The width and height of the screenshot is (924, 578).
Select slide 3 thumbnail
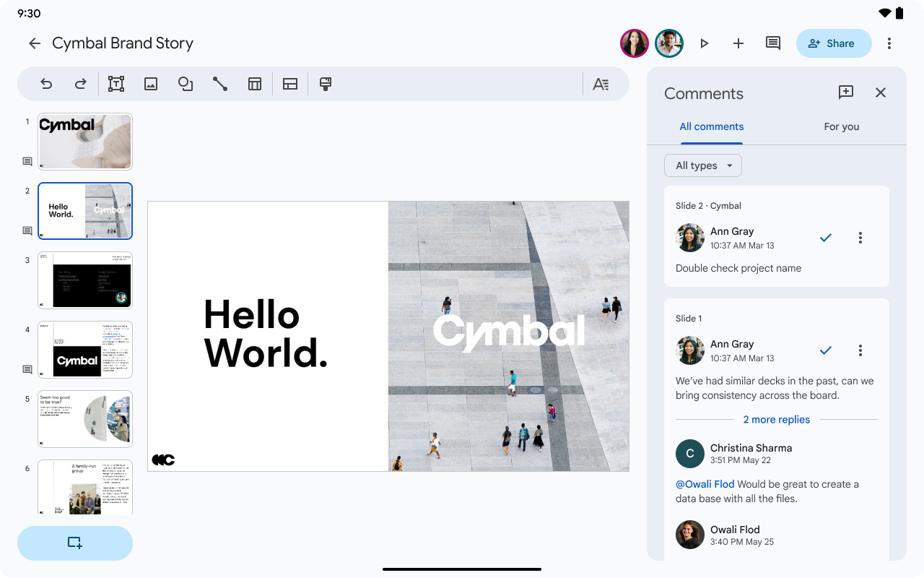(85, 280)
